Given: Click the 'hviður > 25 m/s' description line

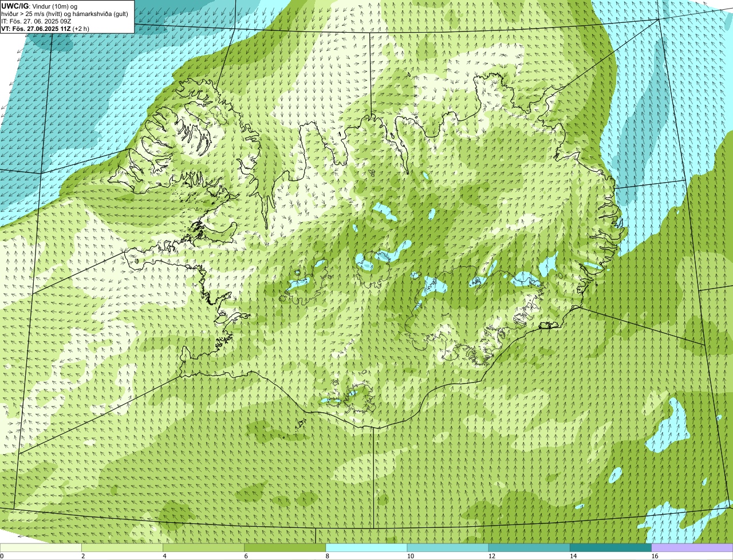Looking at the screenshot, I should (x=65, y=14).
